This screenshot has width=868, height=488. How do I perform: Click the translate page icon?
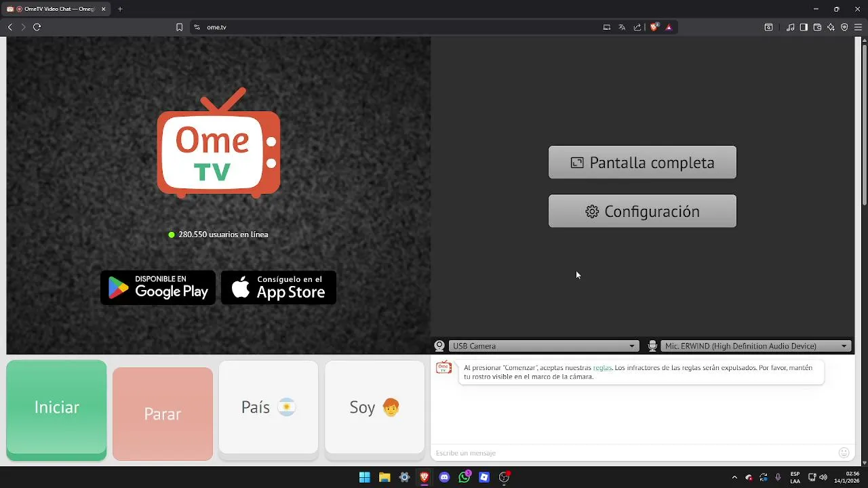pyautogui.click(x=622, y=27)
